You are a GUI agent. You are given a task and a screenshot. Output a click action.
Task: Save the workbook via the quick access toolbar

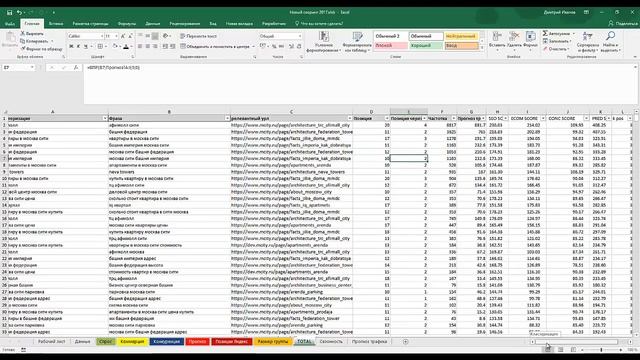9,13
